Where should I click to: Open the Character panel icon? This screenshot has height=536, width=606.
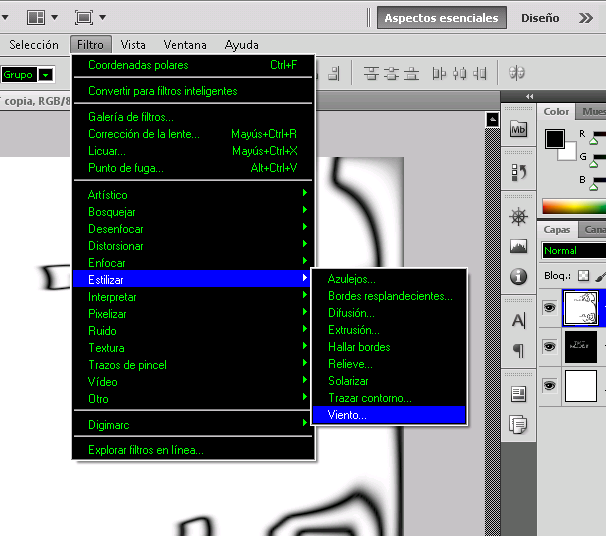coord(518,321)
